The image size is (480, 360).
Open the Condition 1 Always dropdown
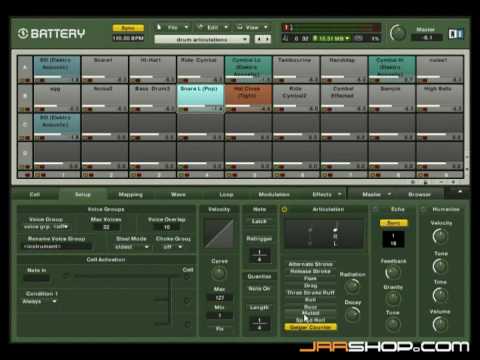click(x=39, y=301)
